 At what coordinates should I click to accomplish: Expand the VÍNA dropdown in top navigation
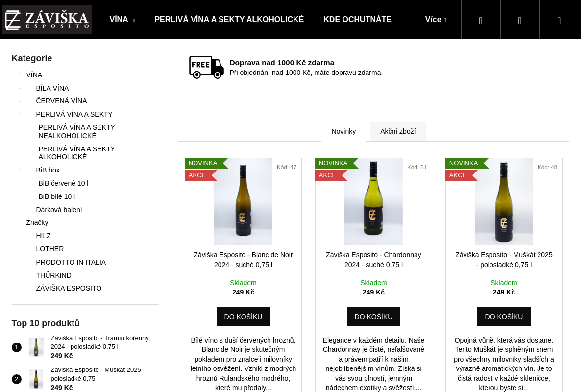[x=122, y=20]
